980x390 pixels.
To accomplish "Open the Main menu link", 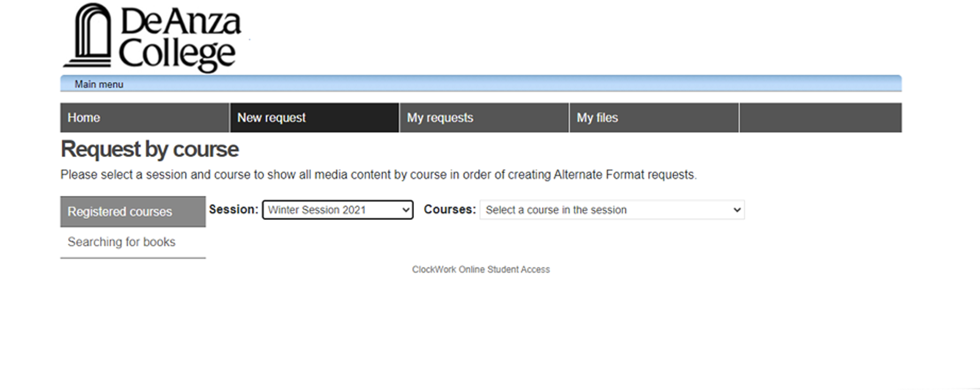I will 99,84.
